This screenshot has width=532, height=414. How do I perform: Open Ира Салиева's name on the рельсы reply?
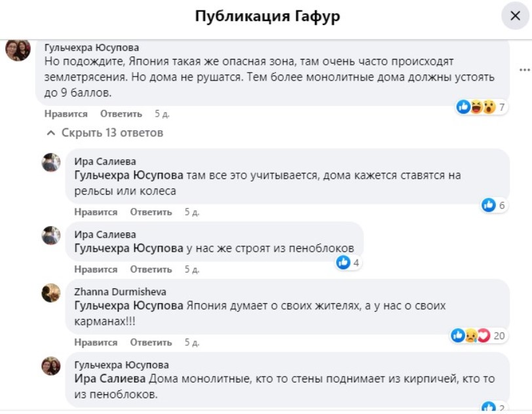tap(105, 161)
